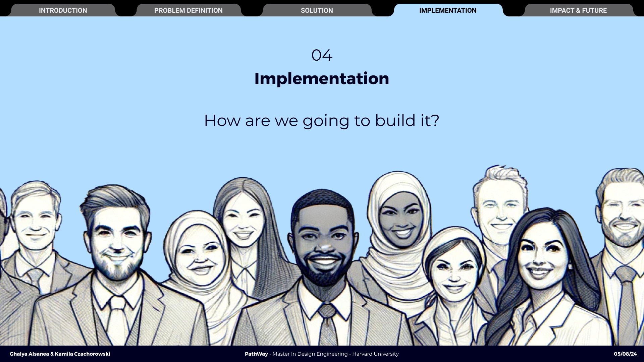Click the authors' names "Ghalya Alsanea & Kamila Czachorowski"
This screenshot has height=362, width=644.
(60, 354)
